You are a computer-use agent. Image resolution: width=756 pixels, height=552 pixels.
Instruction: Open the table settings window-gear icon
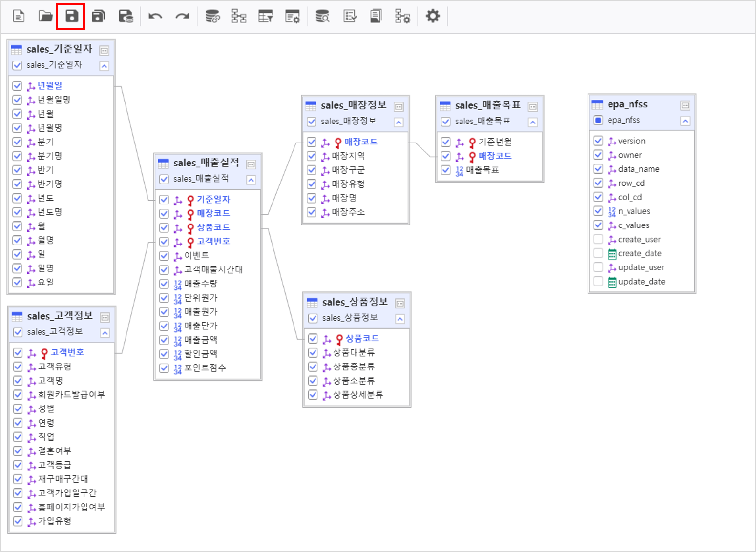coord(293,16)
